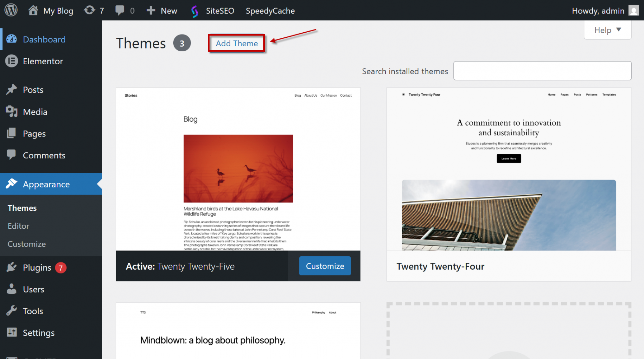Open the New content menu
Viewport: 644px width, 359px height.
162,11
